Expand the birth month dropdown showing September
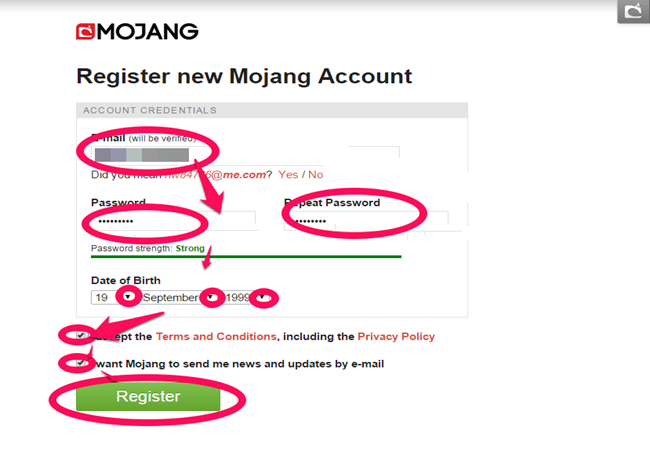 179,297
